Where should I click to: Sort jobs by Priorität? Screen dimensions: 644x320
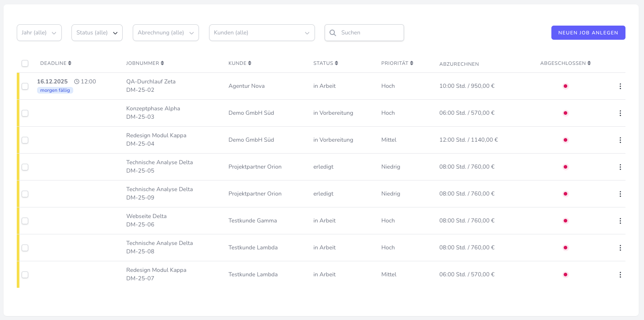pos(412,63)
